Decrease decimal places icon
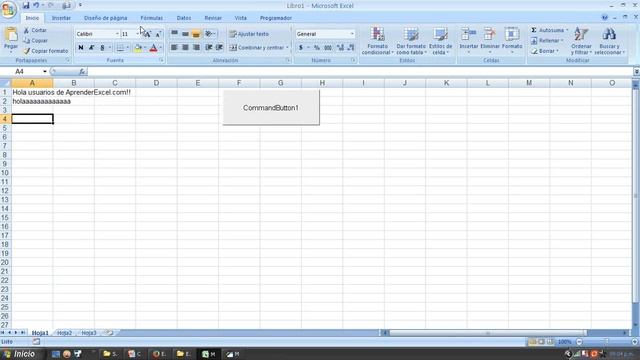The height and width of the screenshot is (360, 640). [351, 48]
